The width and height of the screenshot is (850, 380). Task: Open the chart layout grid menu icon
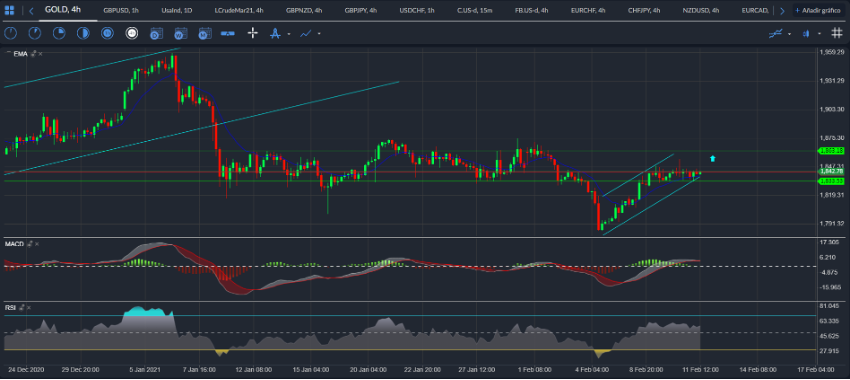[x=9, y=10]
